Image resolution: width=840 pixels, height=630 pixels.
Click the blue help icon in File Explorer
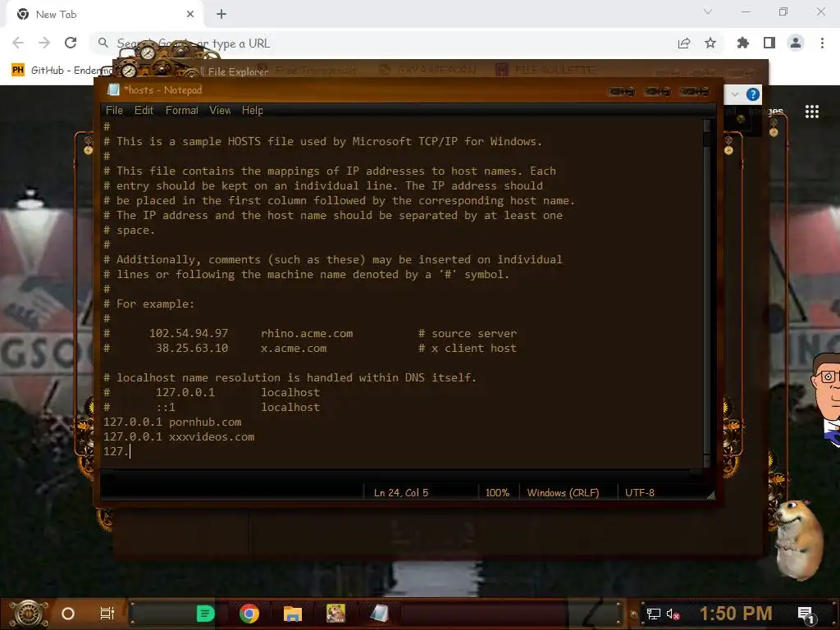pos(753,95)
